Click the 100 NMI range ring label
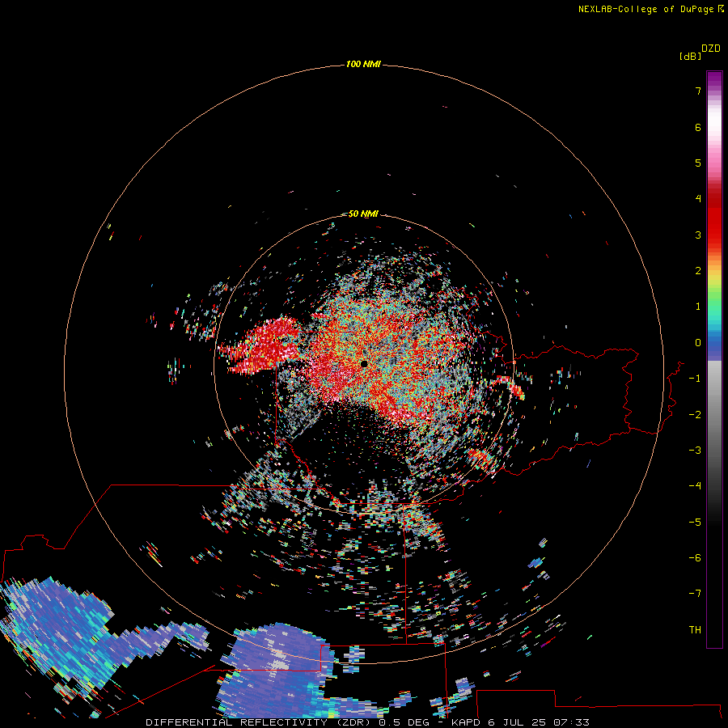728x728 pixels. coord(363,64)
